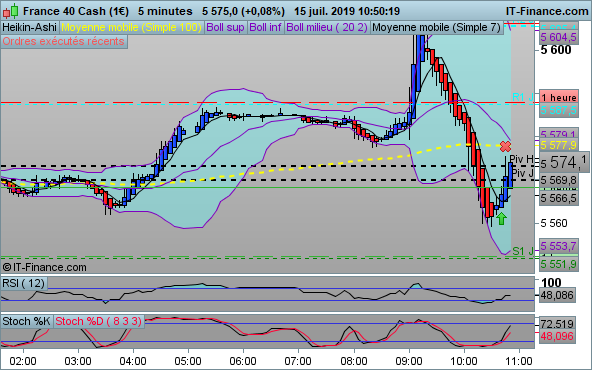This screenshot has height=370, width=592.
Task: Click the 5 566,5 price label
Action: pyautogui.click(x=559, y=198)
